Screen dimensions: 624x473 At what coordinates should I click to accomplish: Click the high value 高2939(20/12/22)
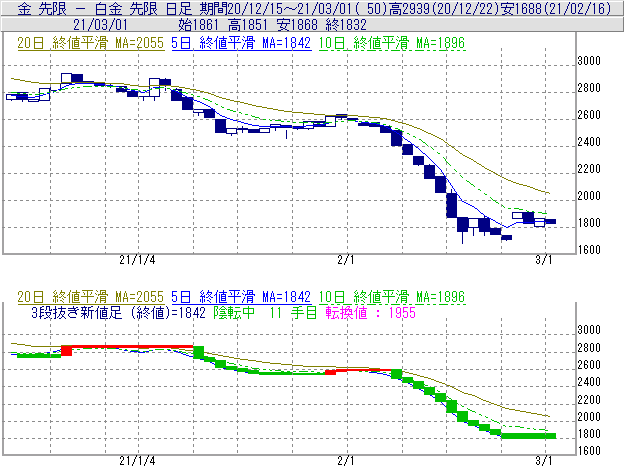444,8
